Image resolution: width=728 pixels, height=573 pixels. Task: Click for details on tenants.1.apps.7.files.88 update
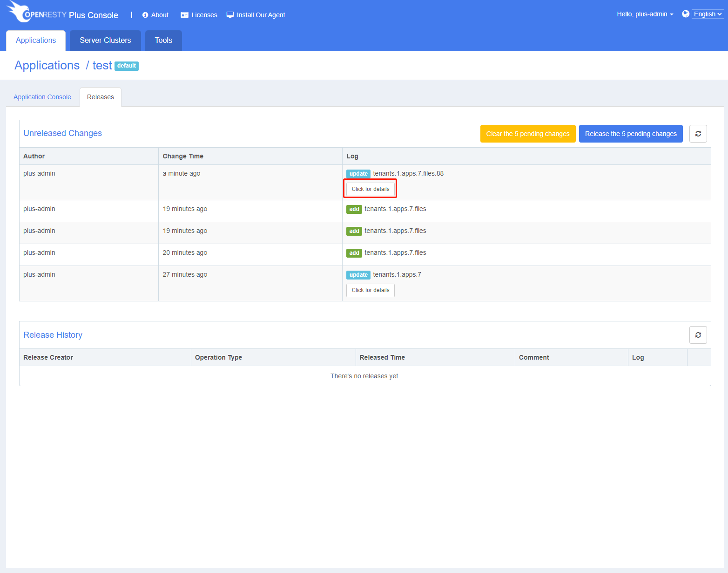[371, 189]
